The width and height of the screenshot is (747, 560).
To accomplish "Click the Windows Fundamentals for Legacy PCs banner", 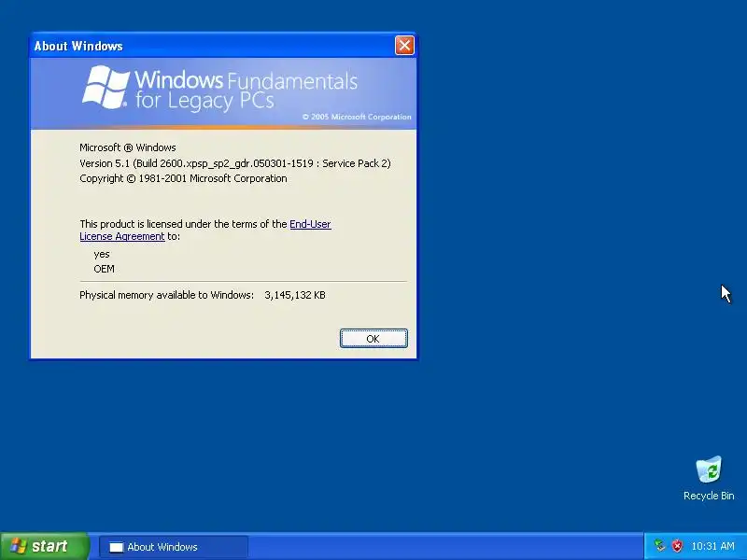I will click(x=223, y=93).
